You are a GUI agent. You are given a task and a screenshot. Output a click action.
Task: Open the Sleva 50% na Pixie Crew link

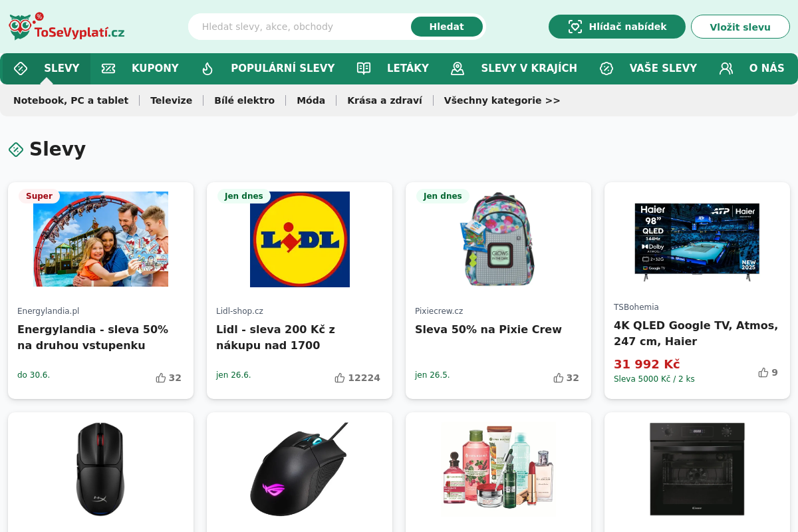488,329
